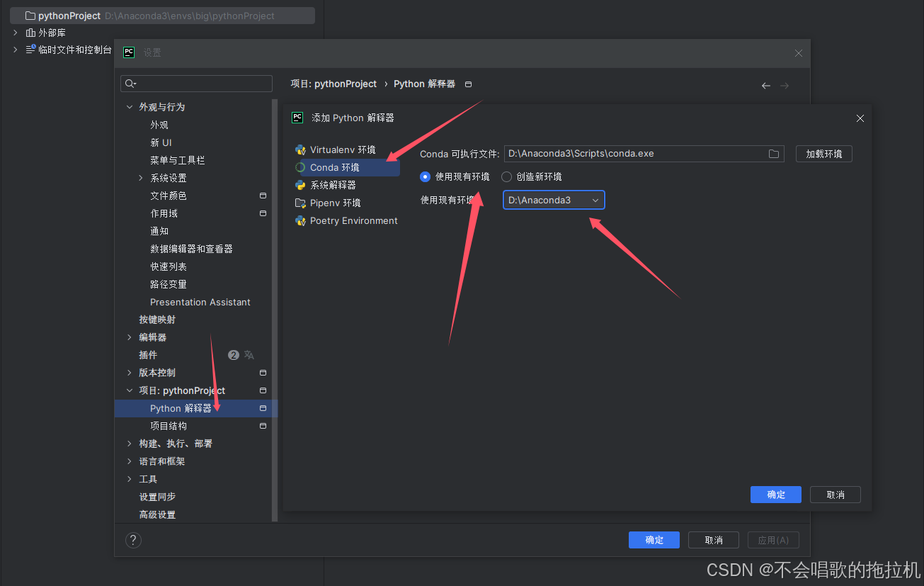Open 外观 settings page

pyautogui.click(x=159, y=125)
